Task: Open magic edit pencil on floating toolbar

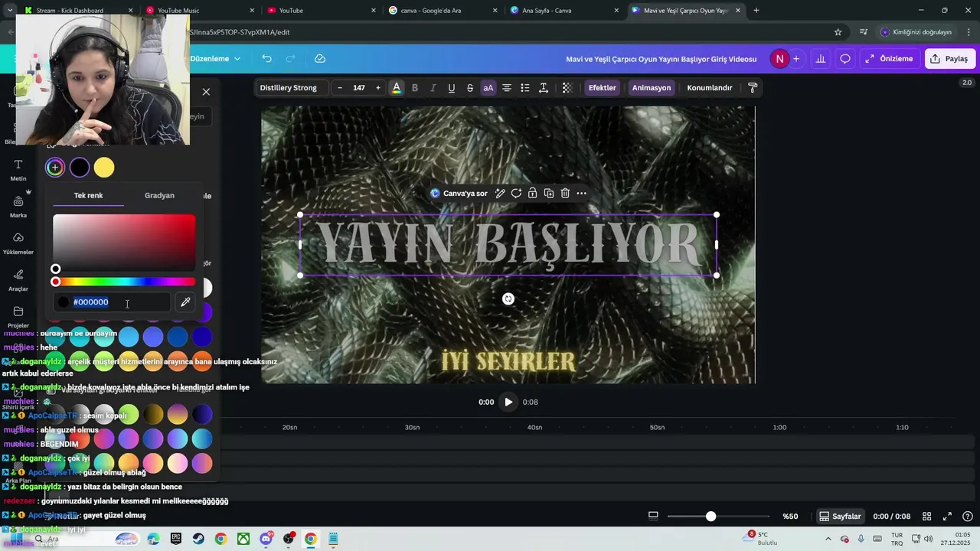Action: [500, 194]
